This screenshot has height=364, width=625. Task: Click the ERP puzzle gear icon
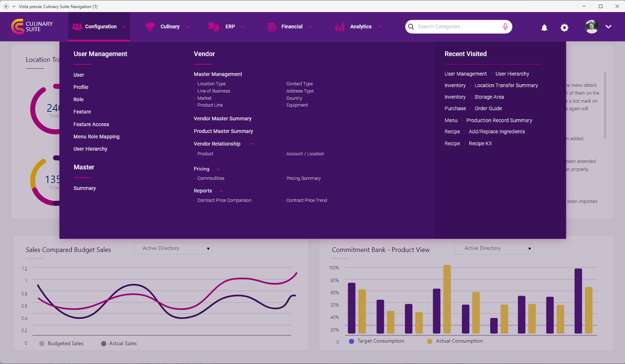214,27
